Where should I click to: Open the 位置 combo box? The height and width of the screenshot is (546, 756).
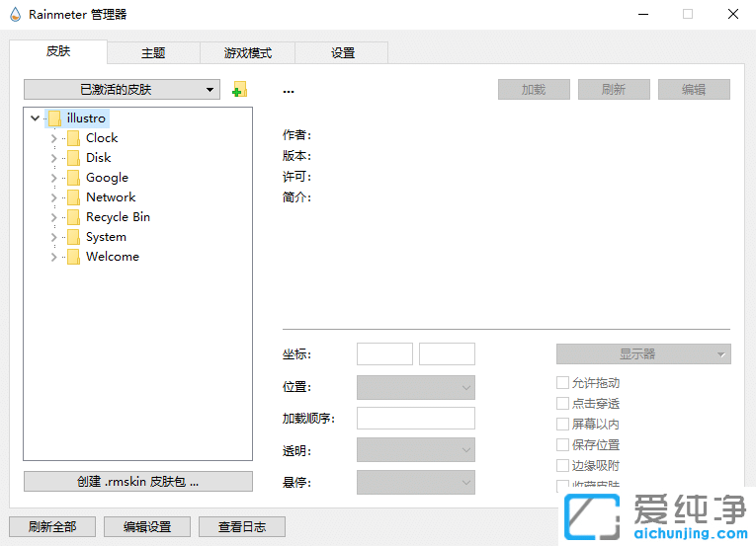[416, 387]
